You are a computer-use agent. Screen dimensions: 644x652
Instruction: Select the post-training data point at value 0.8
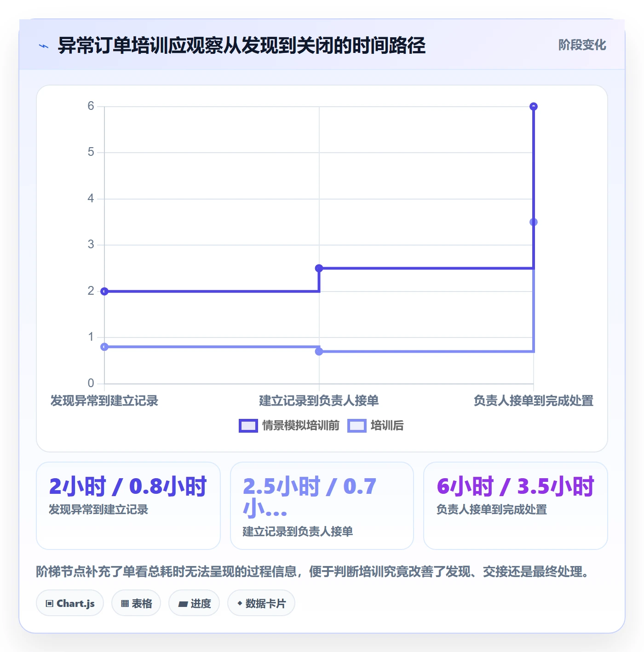point(104,347)
